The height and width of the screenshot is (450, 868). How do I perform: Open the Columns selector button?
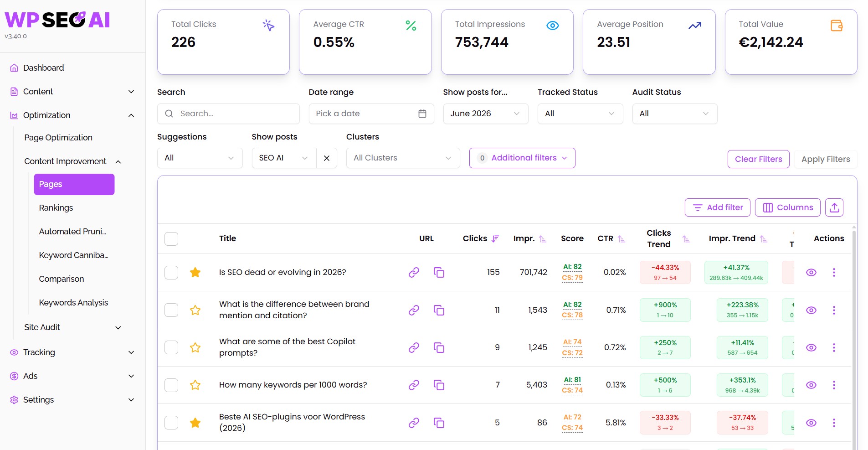[788, 207]
